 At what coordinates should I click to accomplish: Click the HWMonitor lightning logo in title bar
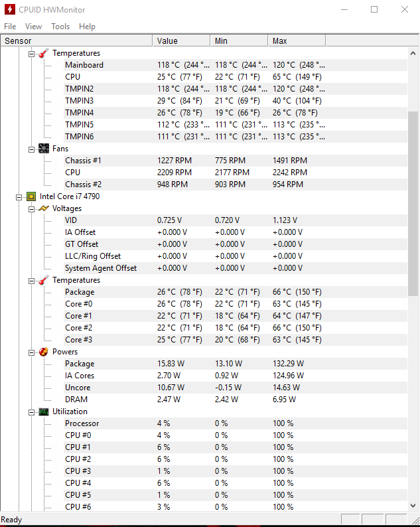pyautogui.click(x=9, y=10)
